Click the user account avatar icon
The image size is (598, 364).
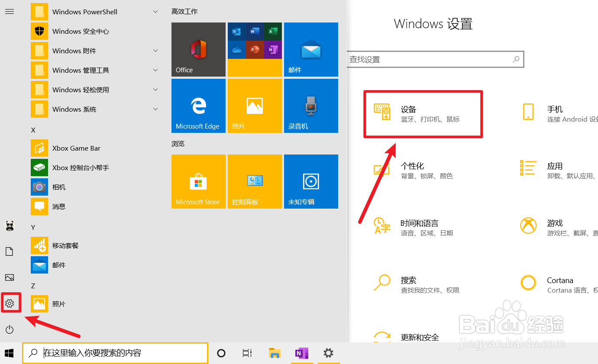pyautogui.click(x=10, y=225)
